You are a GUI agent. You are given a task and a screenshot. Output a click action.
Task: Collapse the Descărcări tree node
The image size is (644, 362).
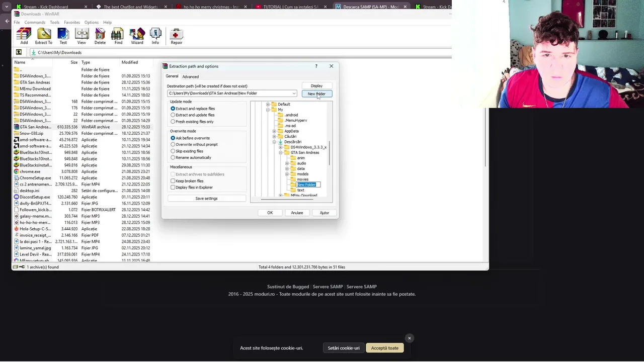pyautogui.click(x=274, y=142)
